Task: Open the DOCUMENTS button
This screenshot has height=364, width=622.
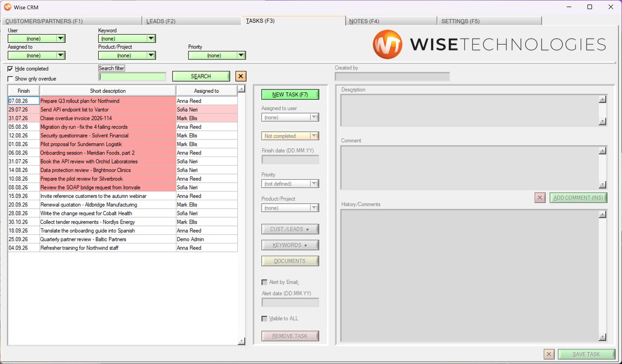Action: pyautogui.click(x=290, y=261)
